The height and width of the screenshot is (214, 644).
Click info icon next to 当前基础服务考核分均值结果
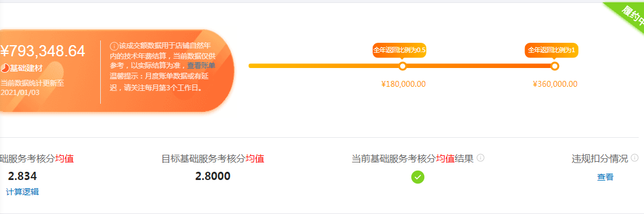[x=481, y=158]
